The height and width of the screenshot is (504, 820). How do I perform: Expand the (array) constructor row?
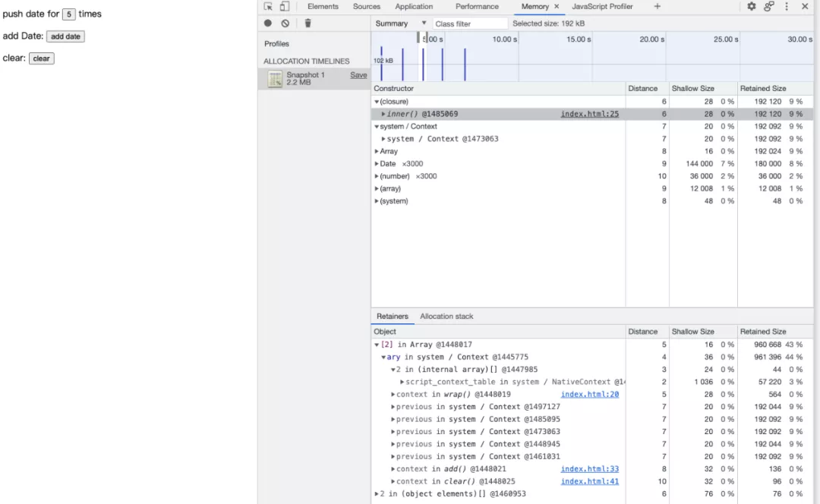[x=377, y=189]
